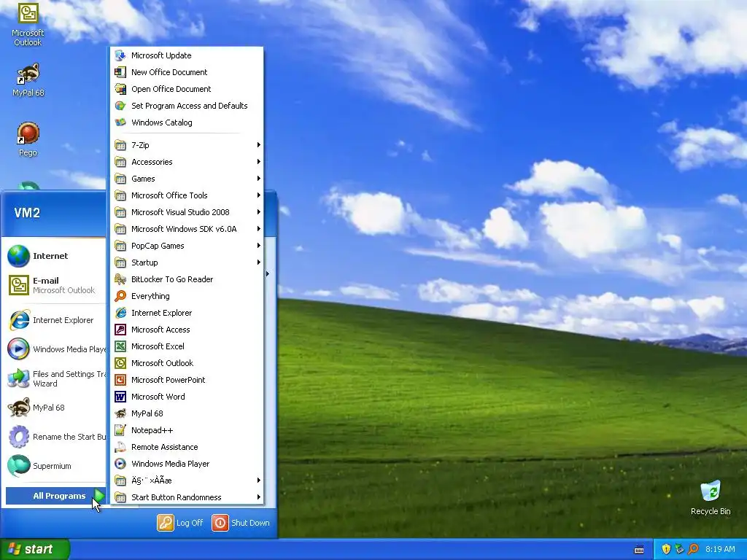The height and width of the screenshot is (560, 747).
Task: Select the Microsoft Outlook desktop shortcut
Action: coord(28,25)
